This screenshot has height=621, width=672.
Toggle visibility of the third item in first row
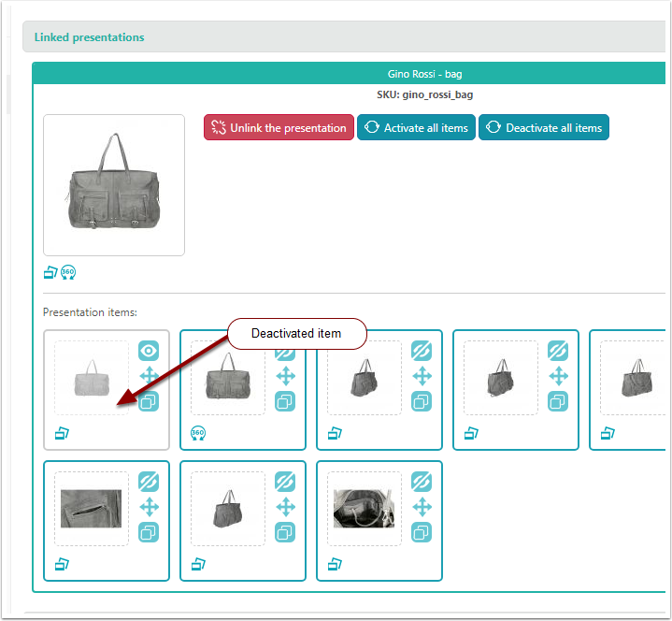pyautogui.click(x=422, y=351)
